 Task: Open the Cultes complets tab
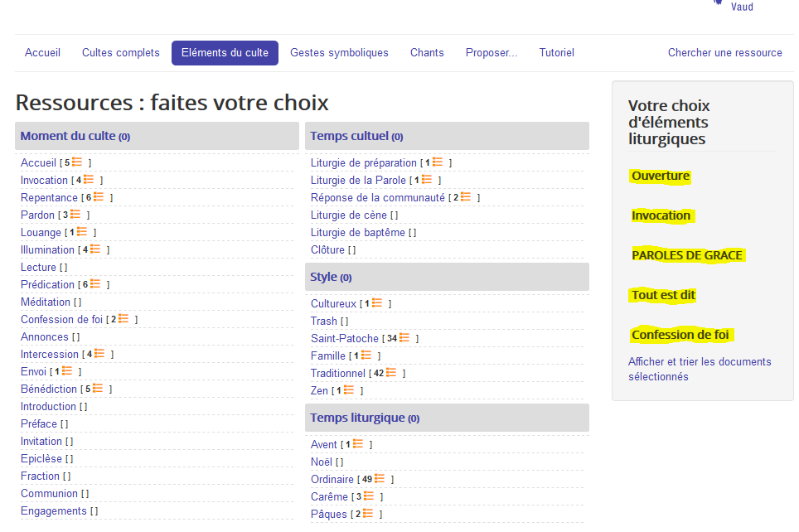[121, 52]
